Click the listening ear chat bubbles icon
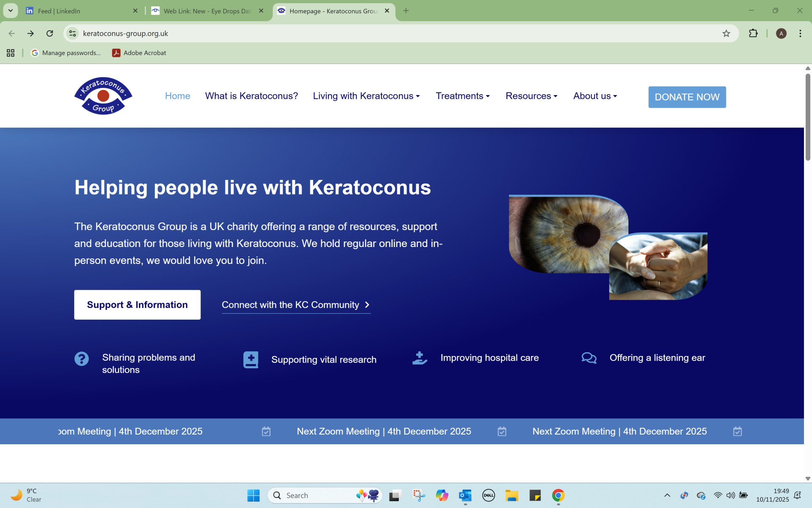 click(589, 358)
